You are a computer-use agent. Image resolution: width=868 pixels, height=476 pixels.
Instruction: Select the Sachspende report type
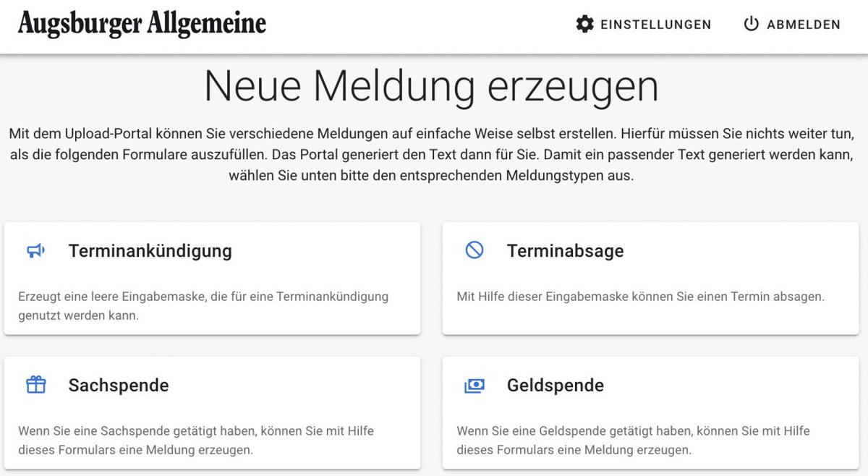tap(212, 412)
